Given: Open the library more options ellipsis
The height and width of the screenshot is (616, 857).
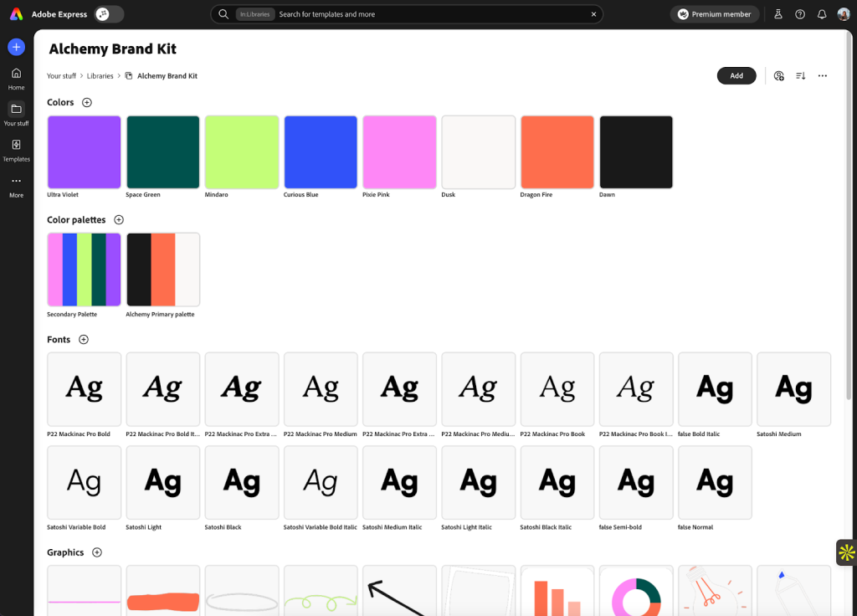Looking at the screenshot, I should tap(823, 76).
